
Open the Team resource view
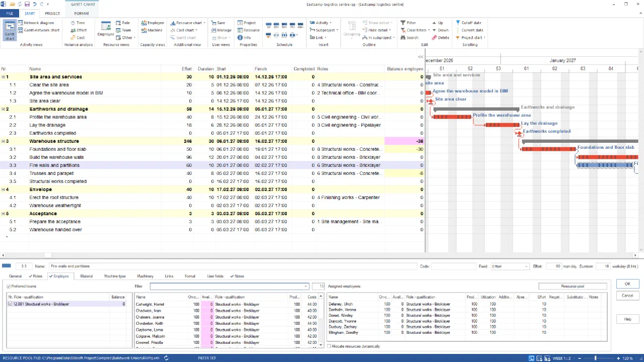[x=123, y=30]
